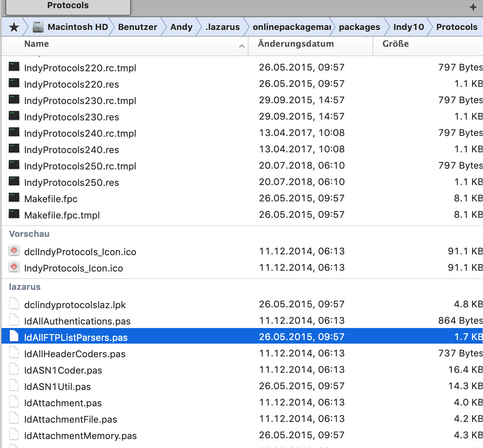
Task: Click the dclindyprotocolslaz.lpk document icon
Action: pos(14,303)
